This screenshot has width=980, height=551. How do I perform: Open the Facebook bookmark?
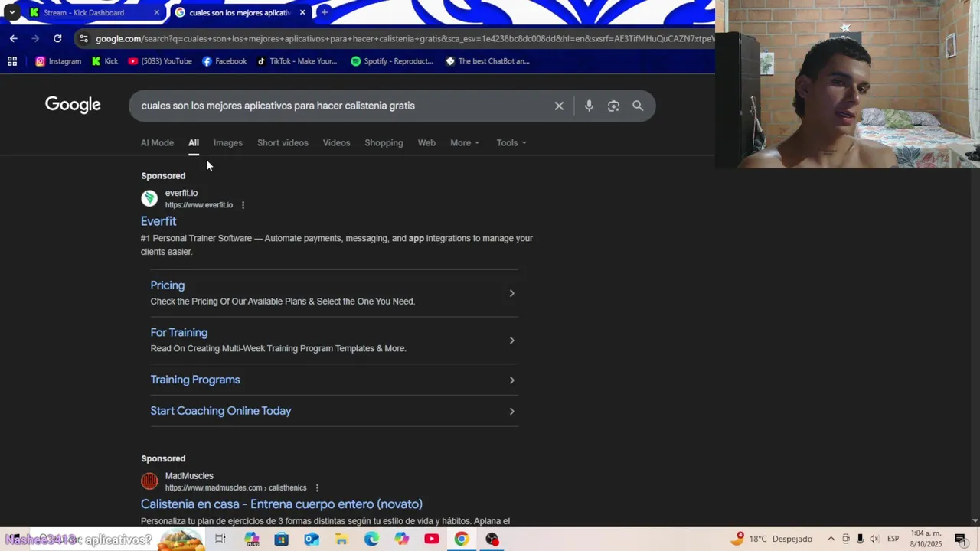click(224, 61)
